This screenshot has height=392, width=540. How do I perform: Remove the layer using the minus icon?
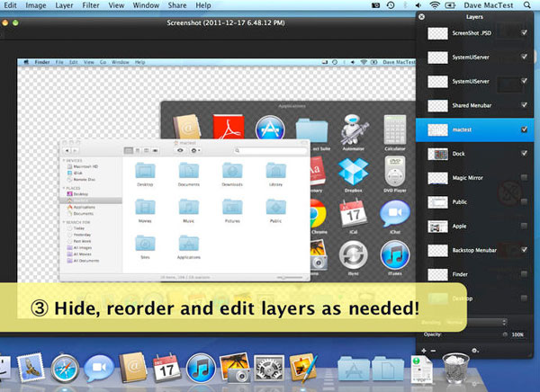click(433, 351)
